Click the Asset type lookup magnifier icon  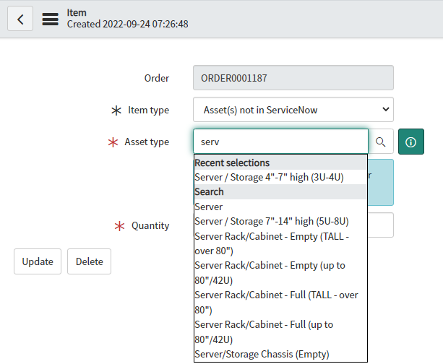coord(381,142)
